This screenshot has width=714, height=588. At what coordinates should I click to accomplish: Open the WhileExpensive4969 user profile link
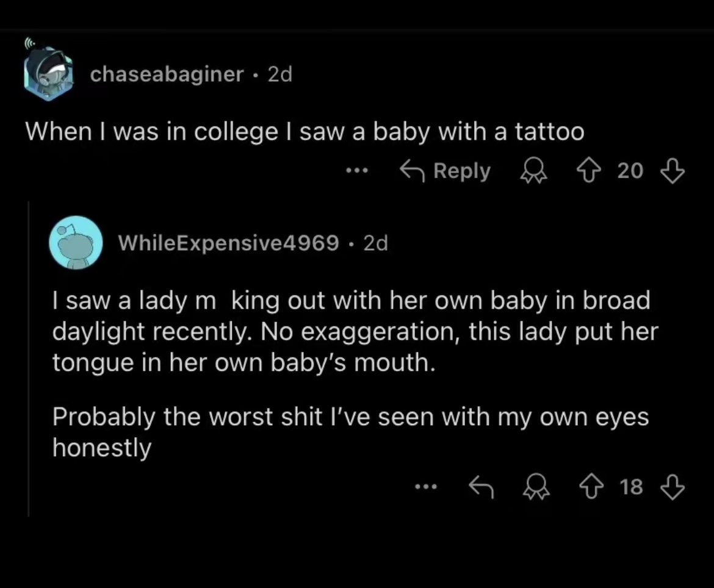tap(229, 243)
